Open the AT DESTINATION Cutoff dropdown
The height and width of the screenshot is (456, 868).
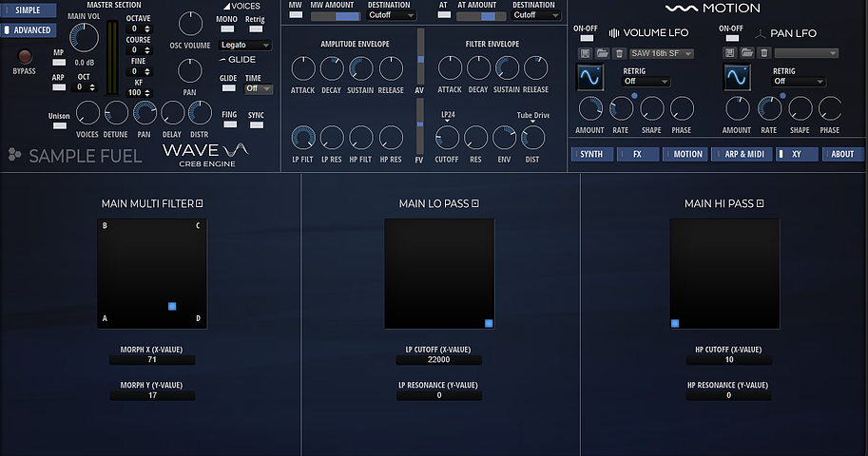click(536, 15)
